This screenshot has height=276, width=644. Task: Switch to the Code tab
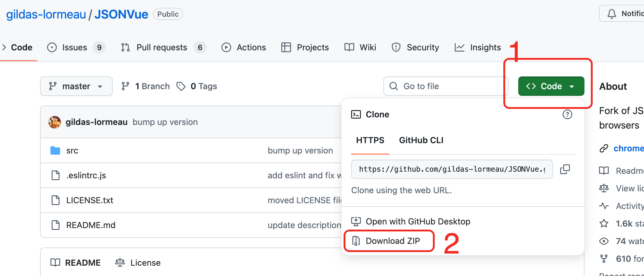coord(21,47)
